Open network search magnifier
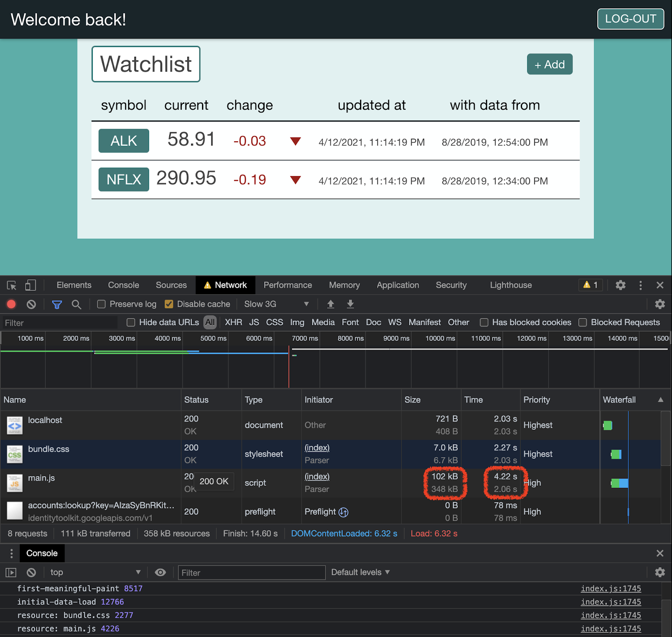672x637 pixels. 76,304
